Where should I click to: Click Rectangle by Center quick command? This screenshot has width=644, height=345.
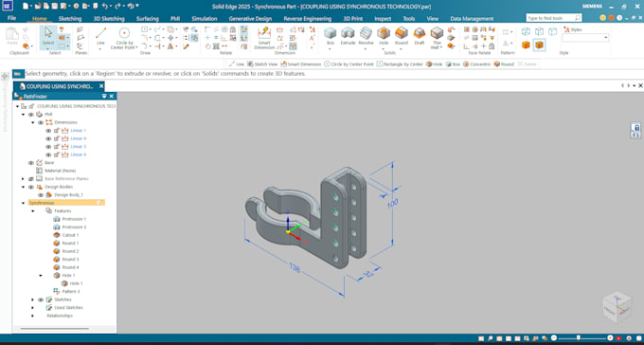[400, 64]
